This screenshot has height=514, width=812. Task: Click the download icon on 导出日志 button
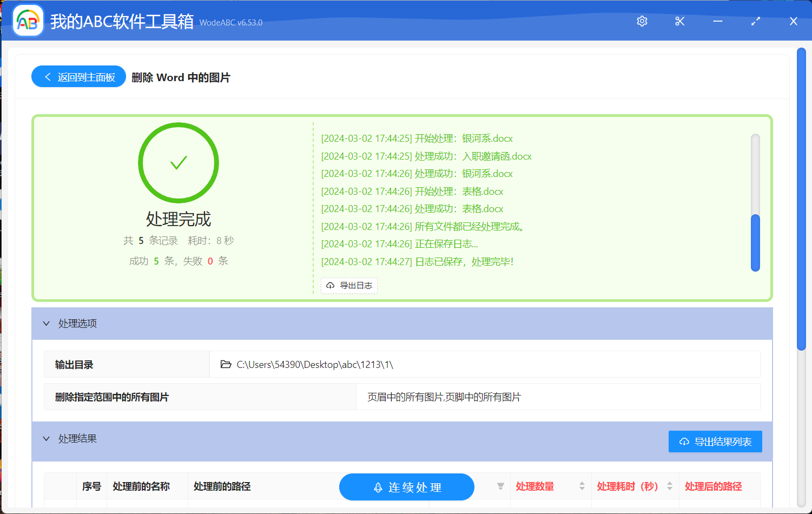pos(330,285)
